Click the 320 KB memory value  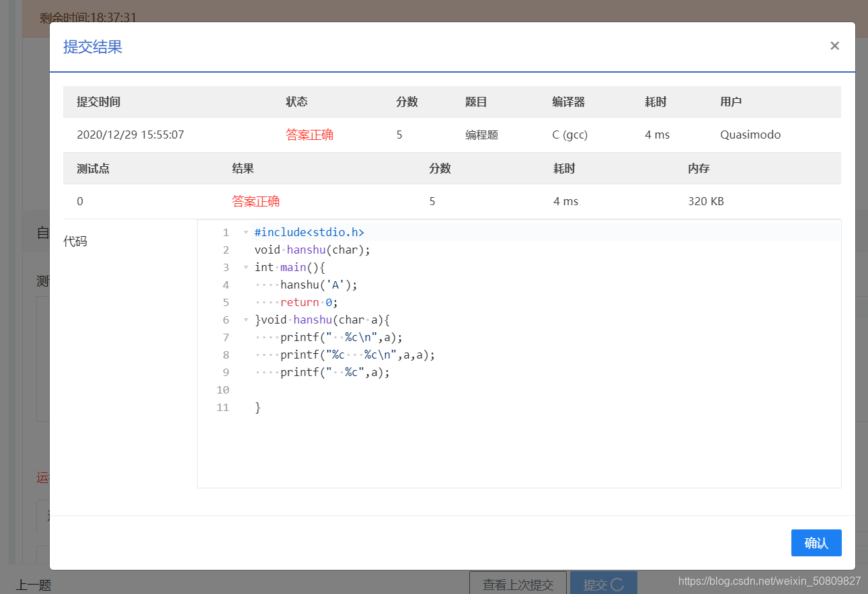pyautogui.click(x=706, y=201)
